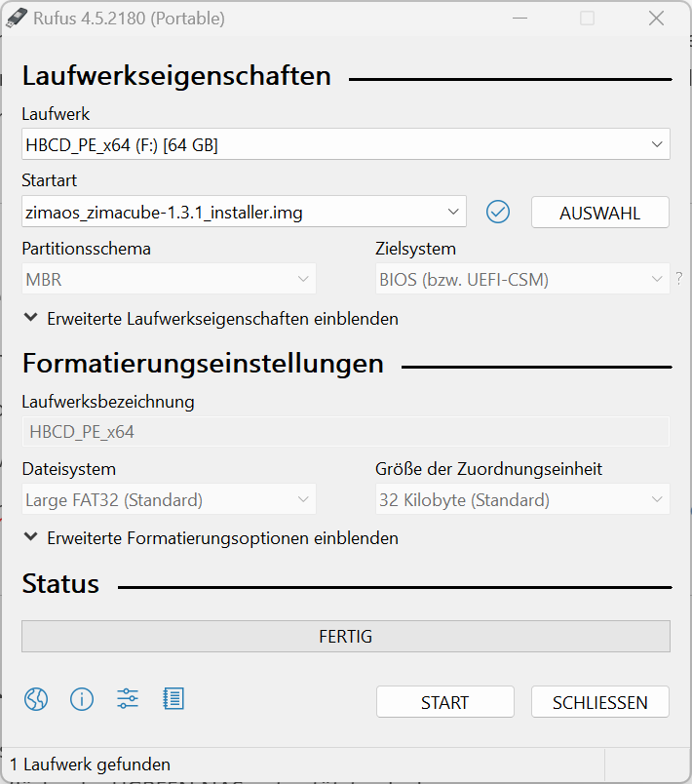The height and width of the screenshot is (784, 692).
Task: Show the log notepad icon
Action: [173, 698]
